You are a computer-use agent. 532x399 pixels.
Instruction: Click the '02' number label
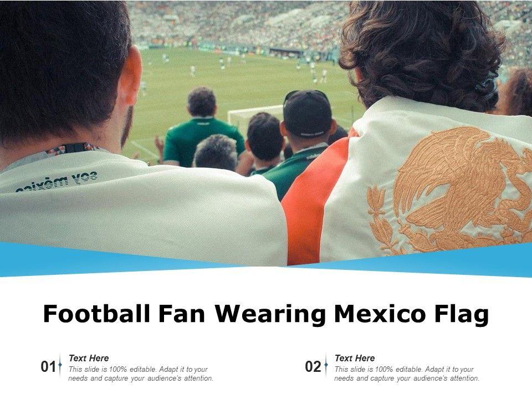pos(313,367)
